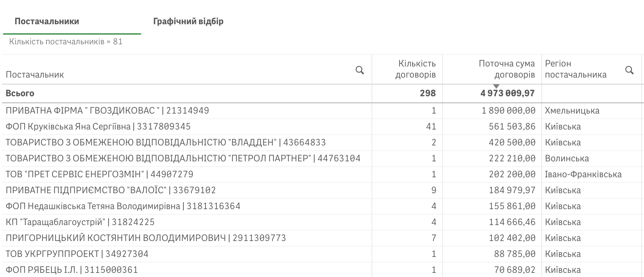The width and height of the screenshot is (644, 277).
Task: Select the Постачальники tab
Action: tap(47, 21)
